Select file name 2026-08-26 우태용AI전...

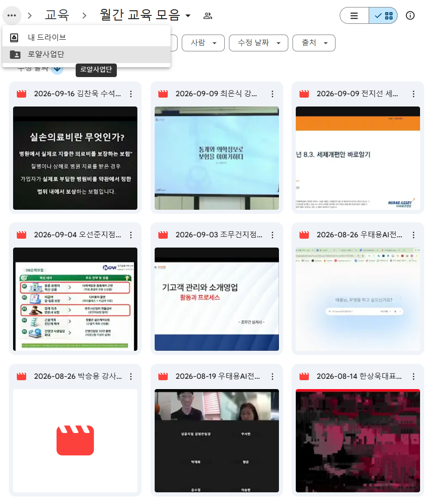pos(359,235)
